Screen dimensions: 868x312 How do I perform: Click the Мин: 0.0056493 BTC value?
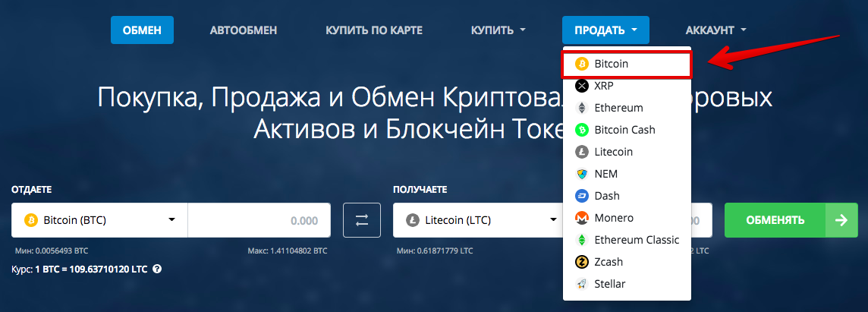[52, 251]
